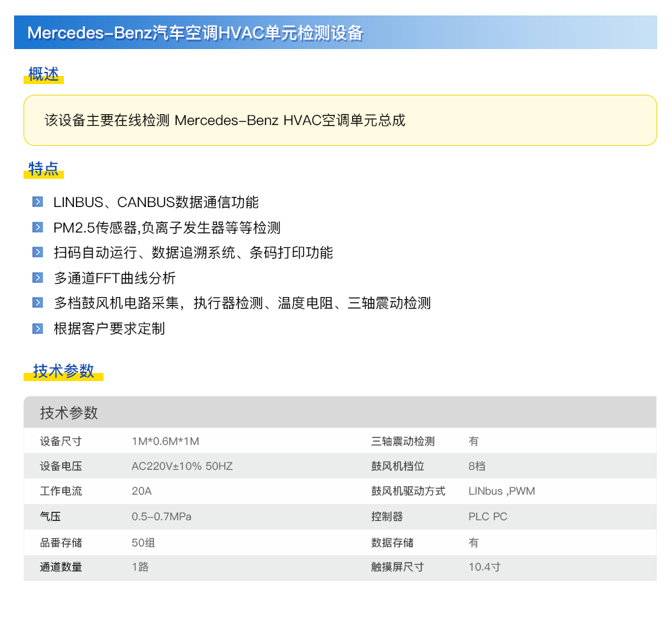Select the 特点 section heading
The height and width of the screenshot is (625, 672).
click(x=44, y=169)
